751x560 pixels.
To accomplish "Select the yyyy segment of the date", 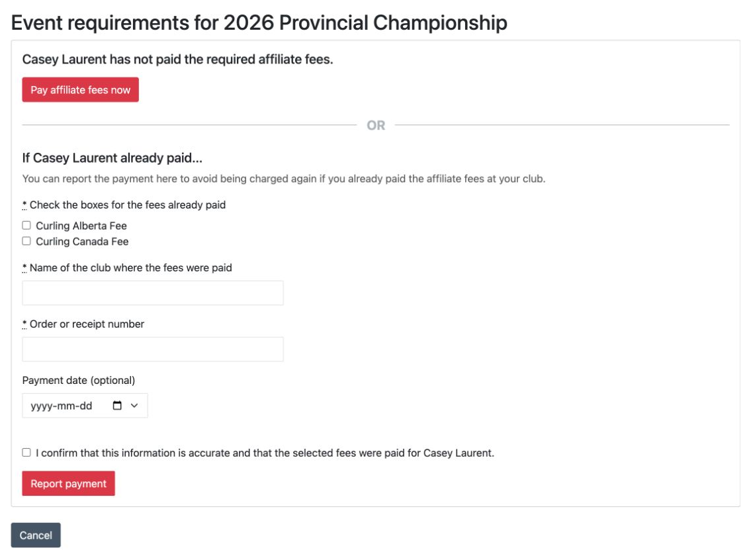I will [41, 406].
